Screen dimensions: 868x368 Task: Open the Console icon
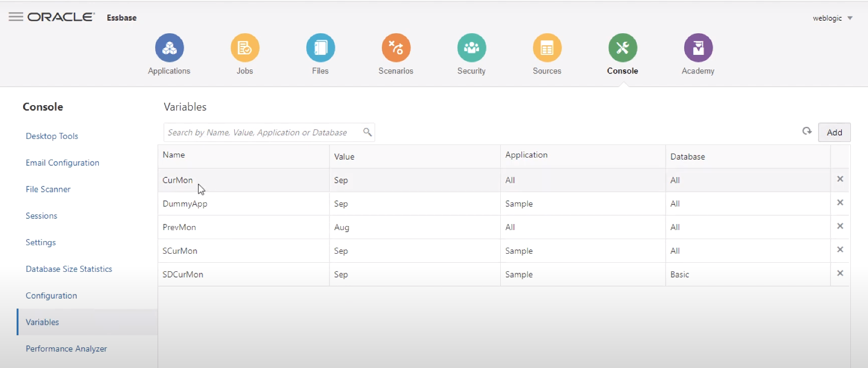(x=623, y=48)
